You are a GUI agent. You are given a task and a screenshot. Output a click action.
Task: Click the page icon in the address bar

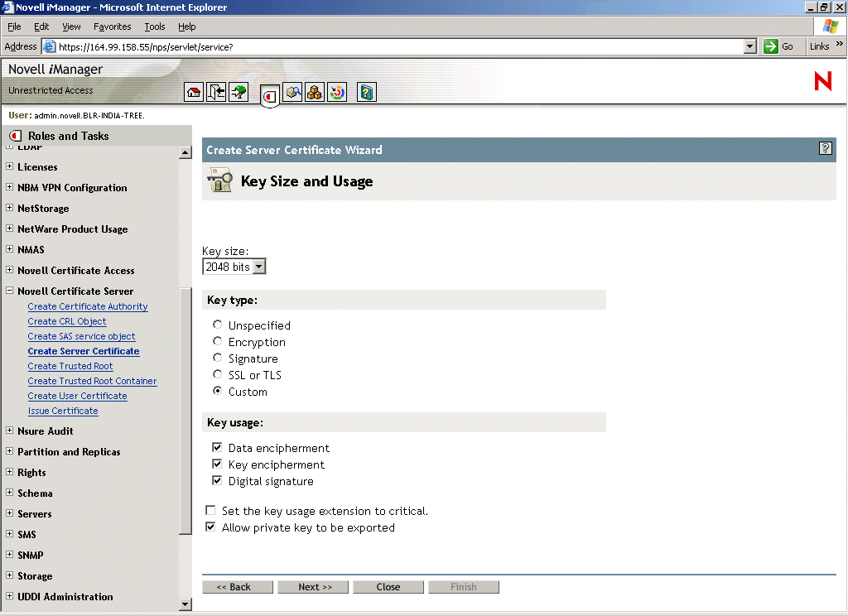(49, 46)
